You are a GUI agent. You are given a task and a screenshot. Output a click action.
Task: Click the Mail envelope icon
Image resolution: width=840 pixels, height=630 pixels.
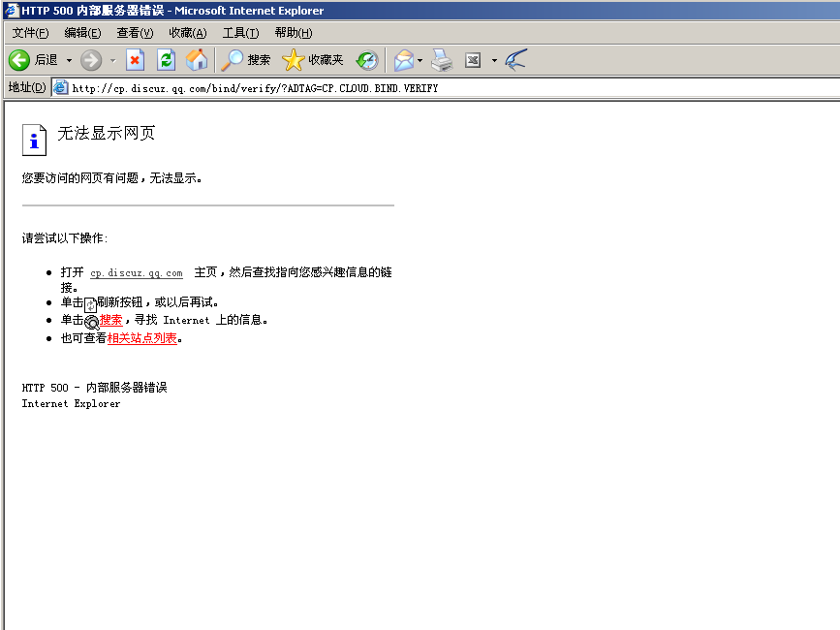point(404,60)
